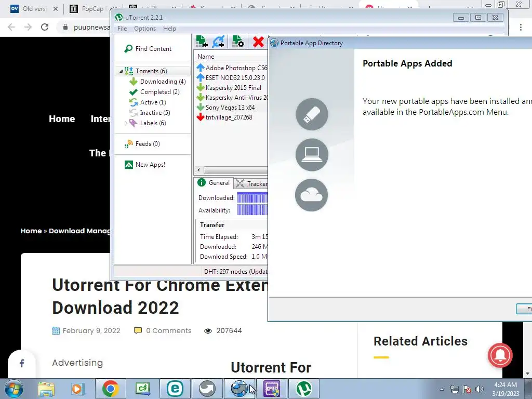Click the volume speaker icon in the system tray

480,389
